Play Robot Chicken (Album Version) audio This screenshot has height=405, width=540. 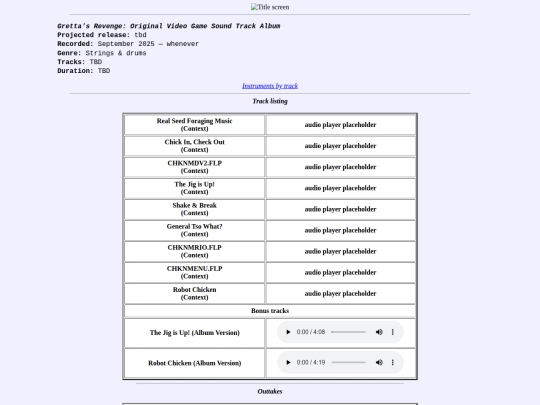288,362
